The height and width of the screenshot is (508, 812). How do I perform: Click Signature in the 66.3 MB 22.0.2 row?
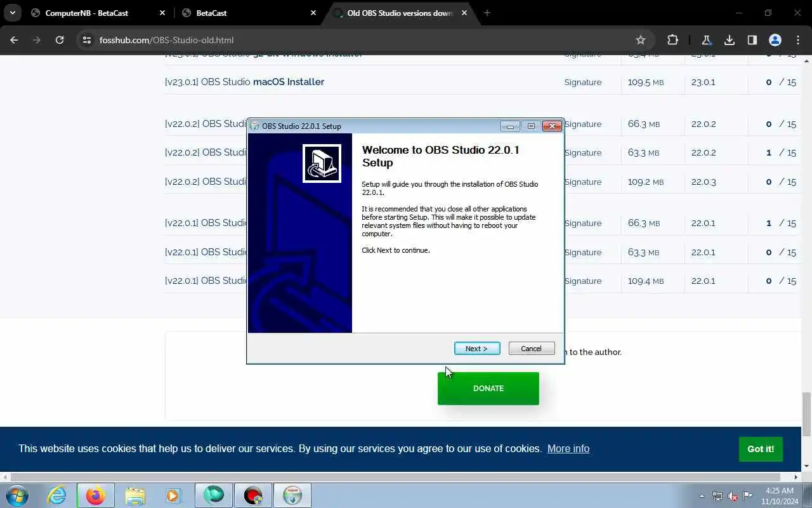(583, 124)
